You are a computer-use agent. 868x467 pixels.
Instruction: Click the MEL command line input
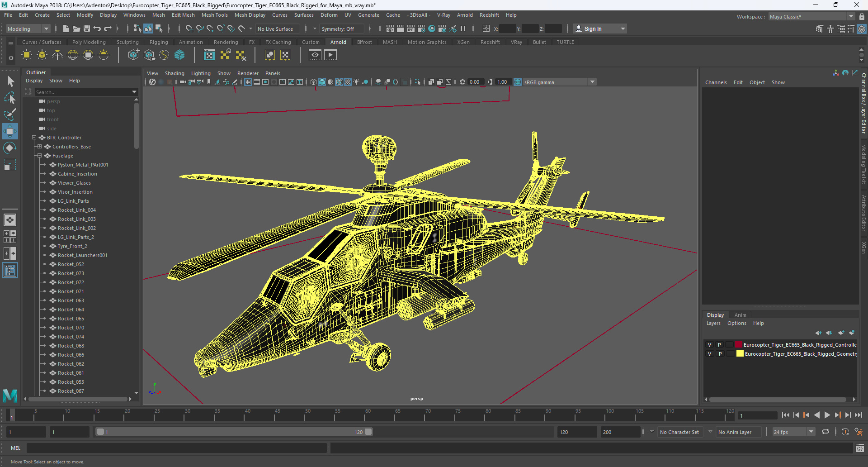pyautogui.click(x=176, y=448)
